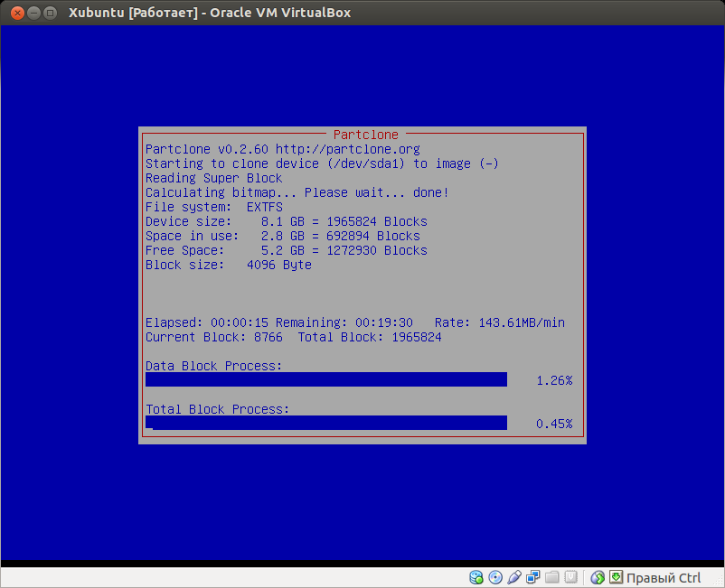Click the 'File system: EXTFS' line
725x588 pixels.
pos(214,207)
